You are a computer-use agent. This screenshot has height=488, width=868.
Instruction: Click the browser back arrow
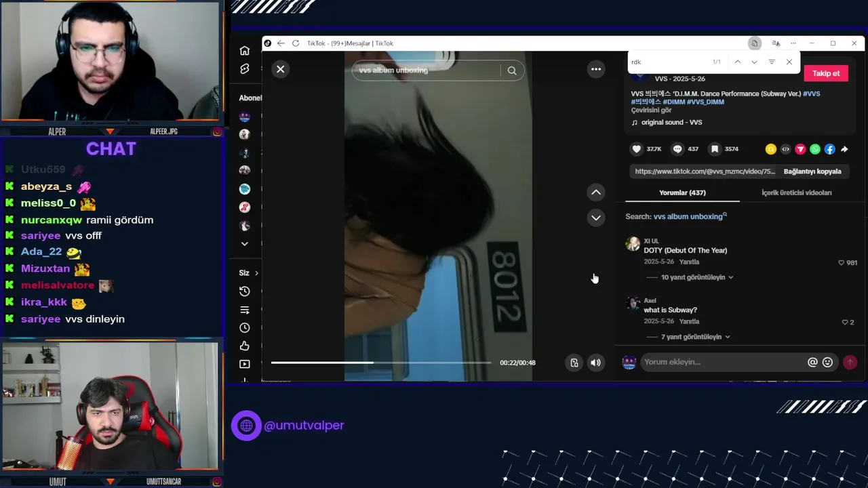click(281, 43)
